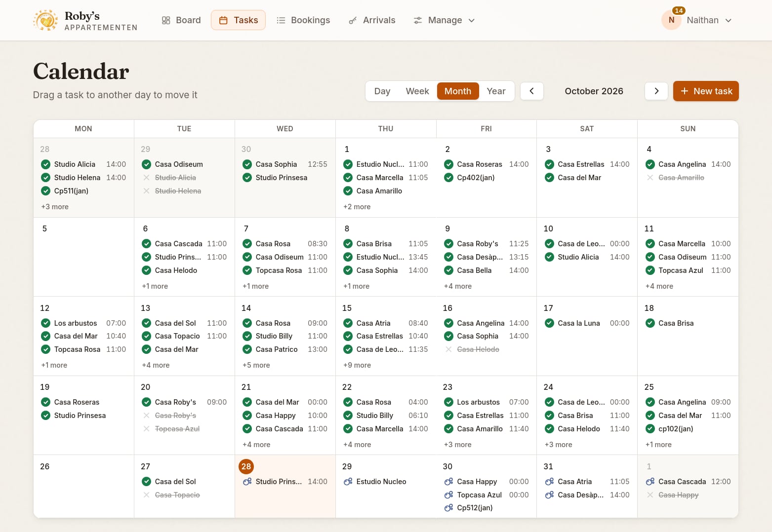Switch to Day view
The height and width of the screenshot is (532, 772).
click(x=382, y=91)
